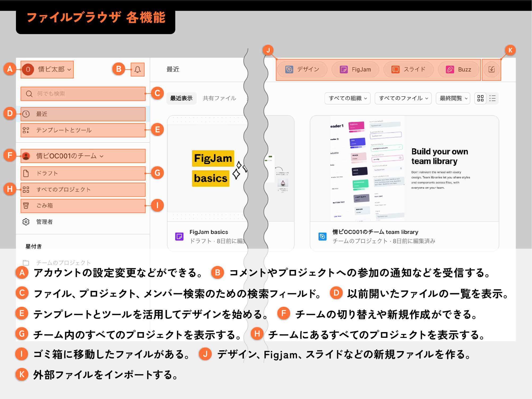Image resolution: width=532 pixels, height=399 pixels.
Task: Click the gear icon beside 管理者
Action: coord(26,222)
